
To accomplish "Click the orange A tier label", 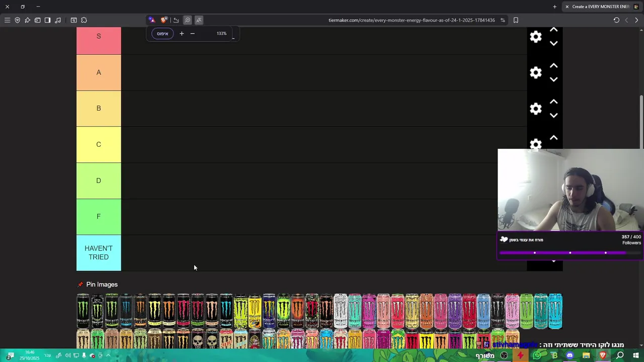I will 99,72.
